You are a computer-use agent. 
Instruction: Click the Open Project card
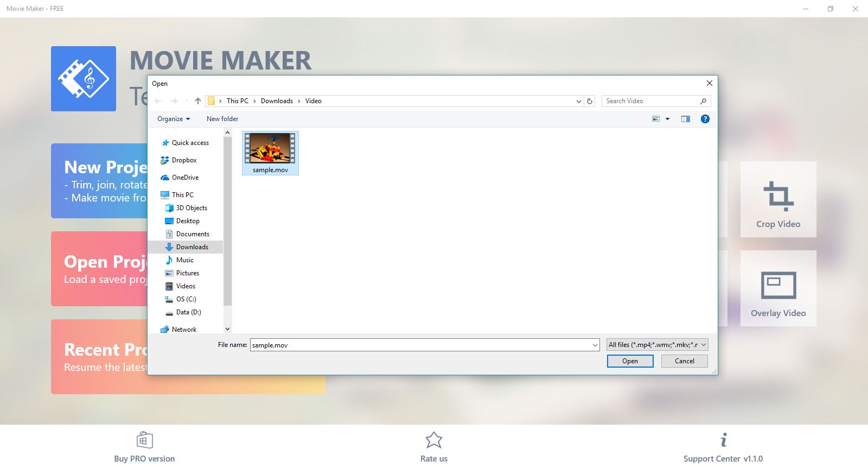coord(99,269)
